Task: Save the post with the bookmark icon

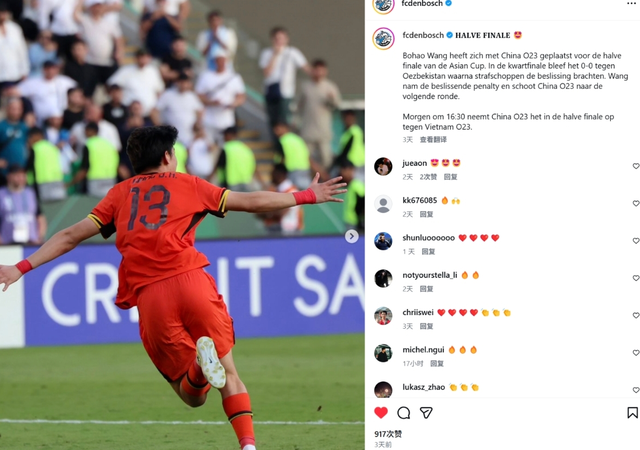Action: coord(632,413)
